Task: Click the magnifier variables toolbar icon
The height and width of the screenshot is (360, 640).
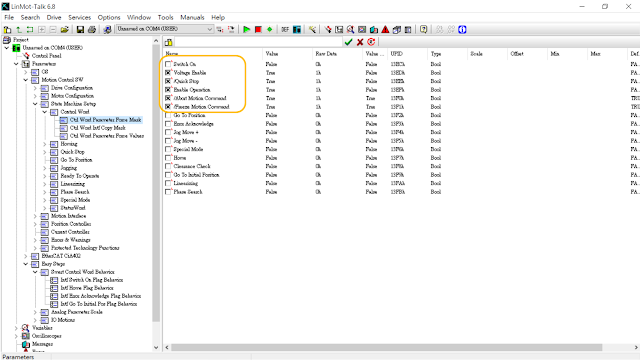Action: coord(350,29)
